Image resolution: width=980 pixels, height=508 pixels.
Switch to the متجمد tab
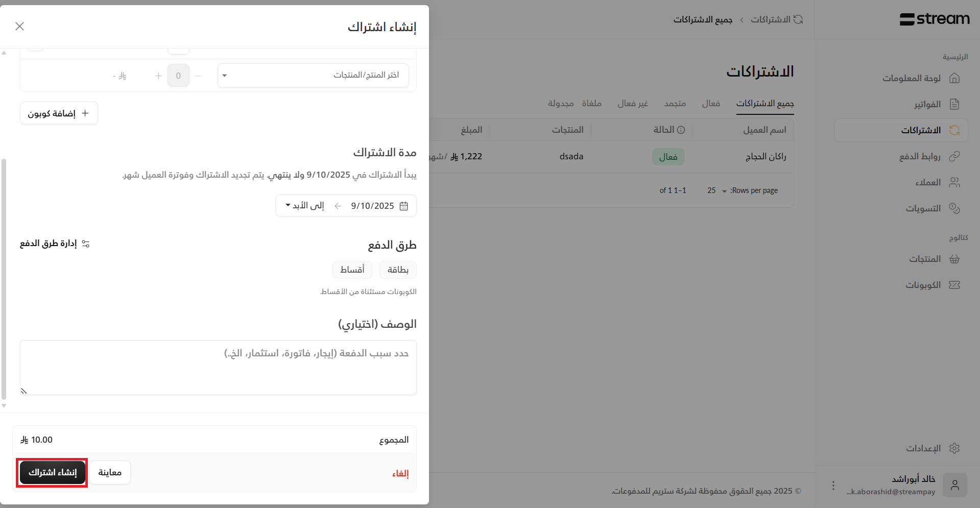click(x=675, y=104)
